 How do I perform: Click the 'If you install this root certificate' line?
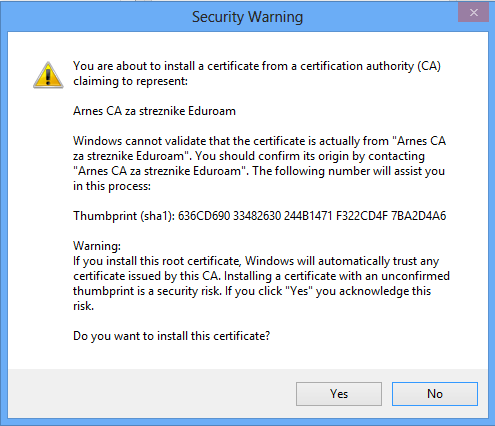[256, 261]
